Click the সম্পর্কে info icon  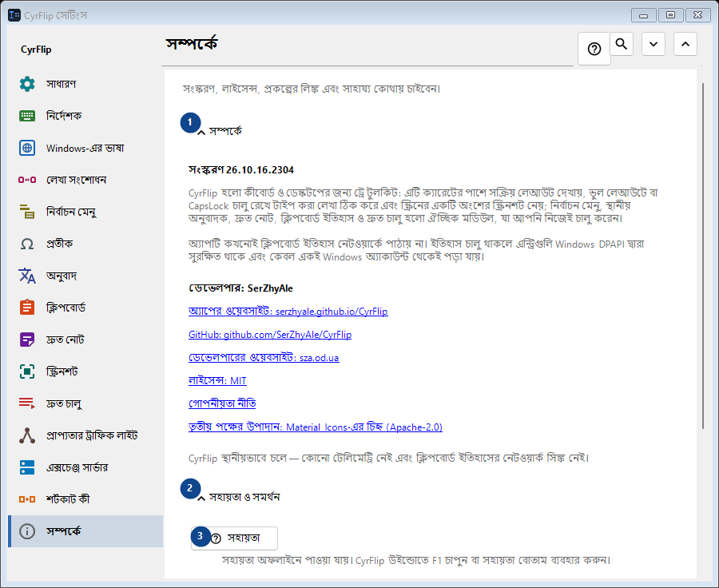(27, 531)
